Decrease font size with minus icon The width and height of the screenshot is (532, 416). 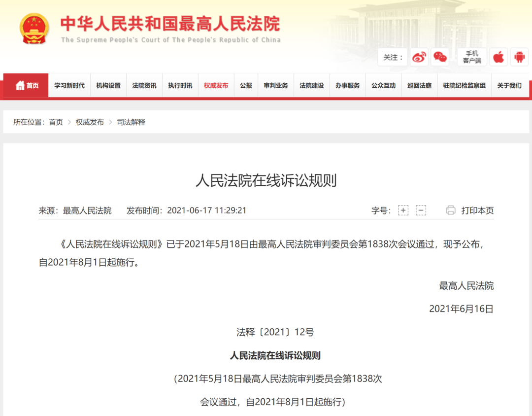[421, 210]
